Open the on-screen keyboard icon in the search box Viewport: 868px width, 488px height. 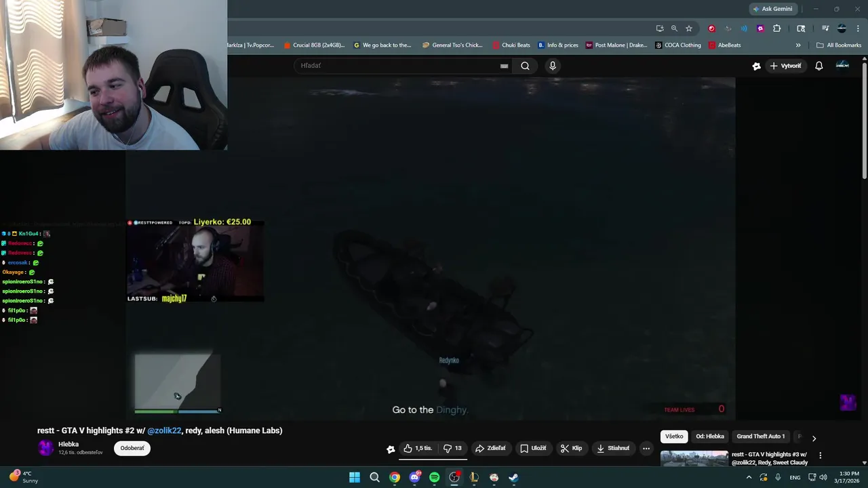(504, 66)
